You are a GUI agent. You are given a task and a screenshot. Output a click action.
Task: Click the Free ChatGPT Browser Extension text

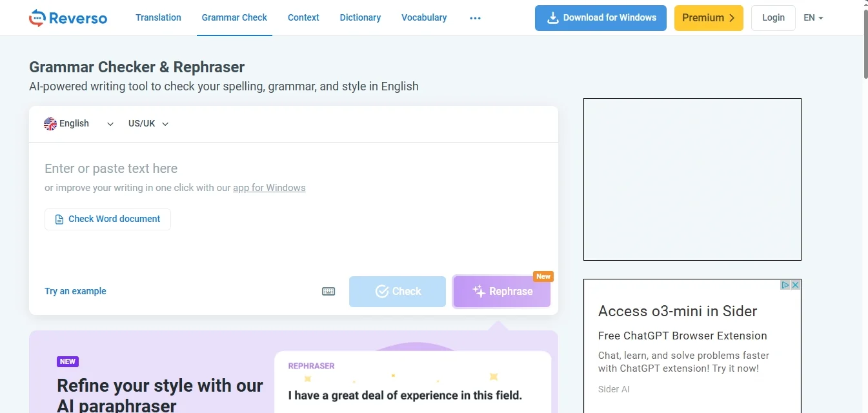tap(683, 336)
